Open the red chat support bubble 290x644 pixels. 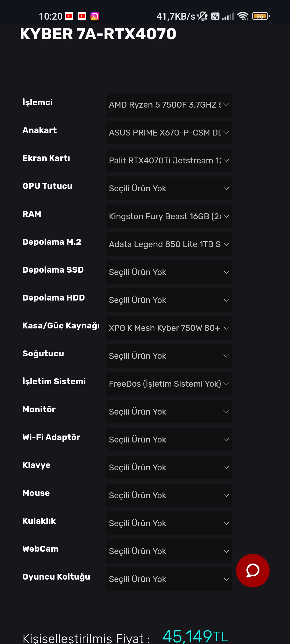(252, 570)
